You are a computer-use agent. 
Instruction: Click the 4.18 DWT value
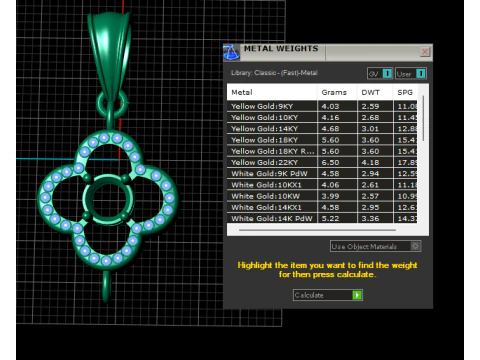click(x=370, y=162)
